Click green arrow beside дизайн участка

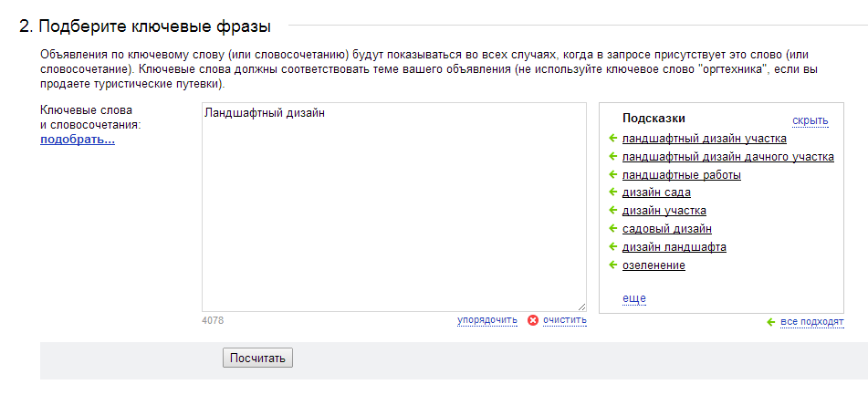612,211
